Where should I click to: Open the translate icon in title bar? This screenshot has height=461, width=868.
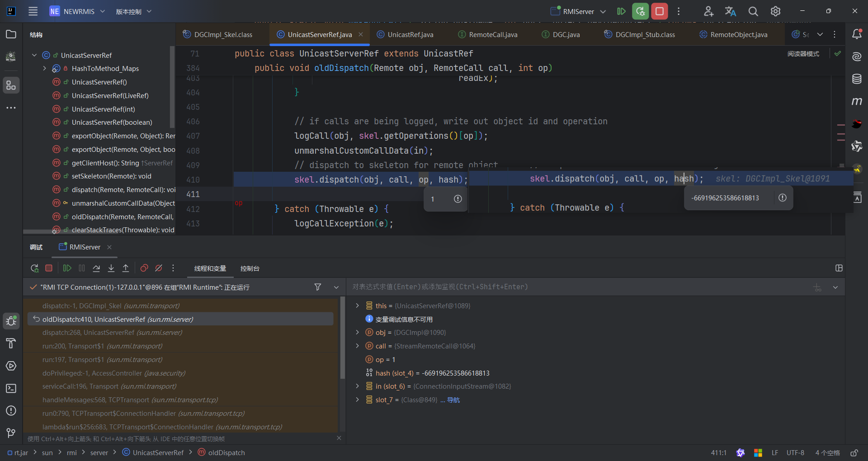click(731, 11)
